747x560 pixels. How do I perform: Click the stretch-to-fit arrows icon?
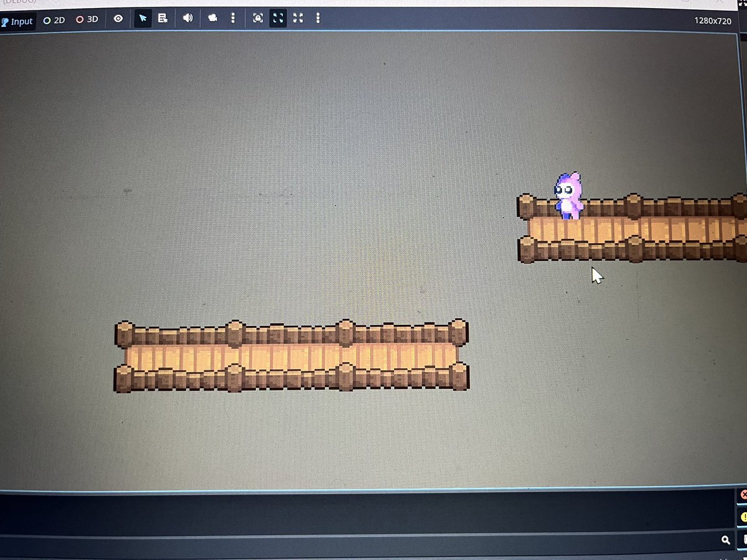[x=298, y=18]
